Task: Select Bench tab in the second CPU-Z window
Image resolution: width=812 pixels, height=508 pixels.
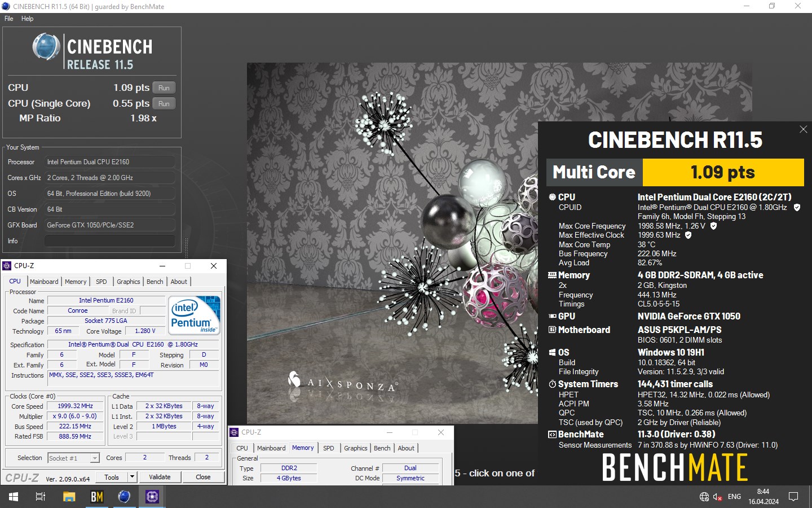Action: click(382, 448)
